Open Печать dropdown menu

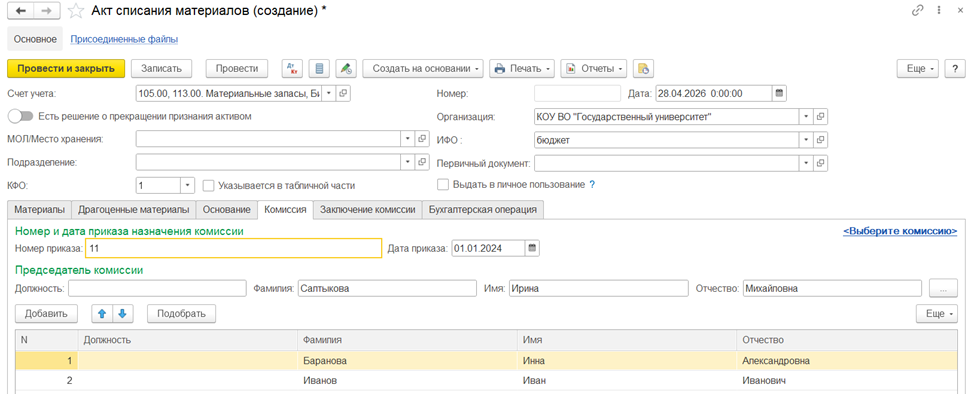(x=522, y=68)
